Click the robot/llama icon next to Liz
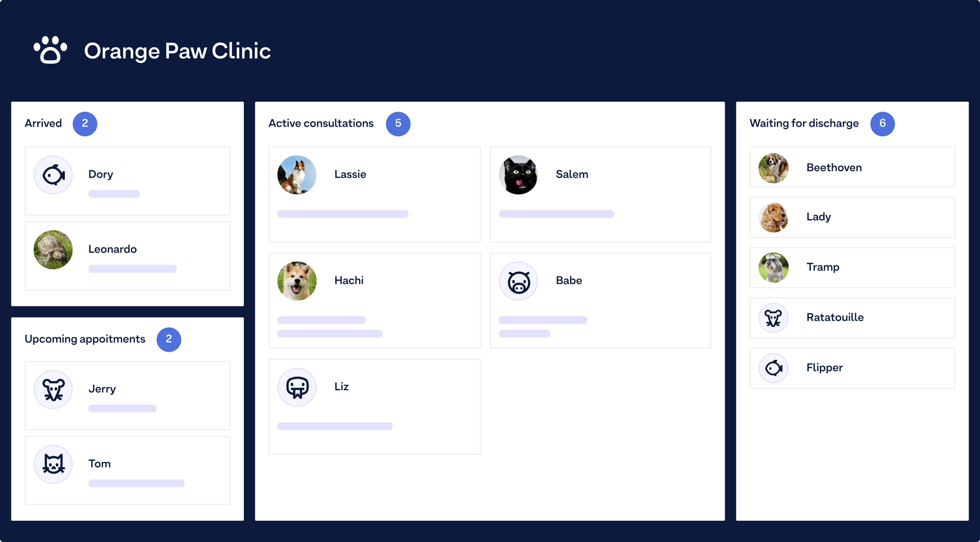This screenshot has width=980, height=542. [x=296, y=386]
